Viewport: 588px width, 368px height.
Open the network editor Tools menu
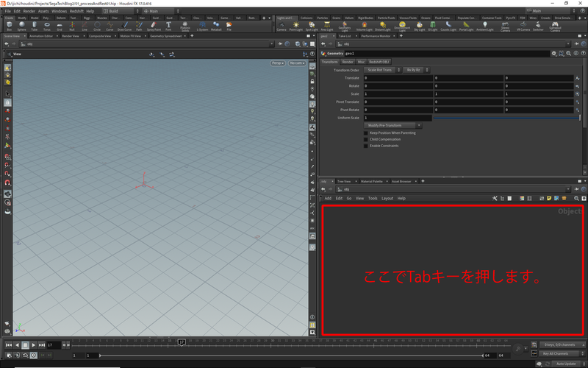[x=373, y=198]
